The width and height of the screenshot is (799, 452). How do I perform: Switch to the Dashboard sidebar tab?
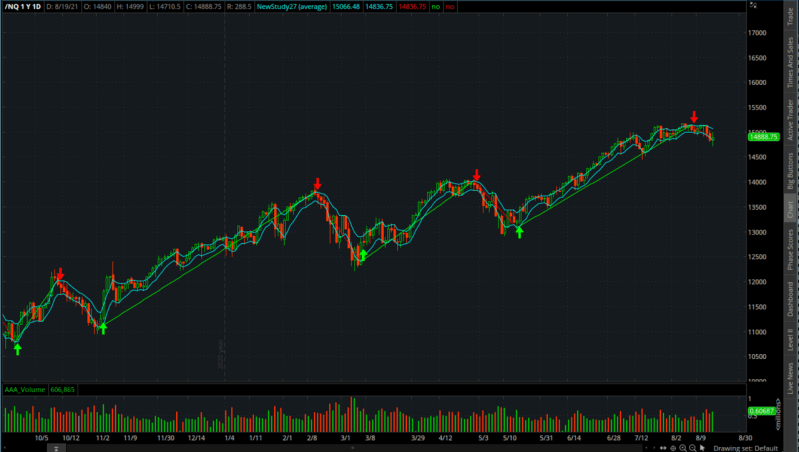click(790, 299)
